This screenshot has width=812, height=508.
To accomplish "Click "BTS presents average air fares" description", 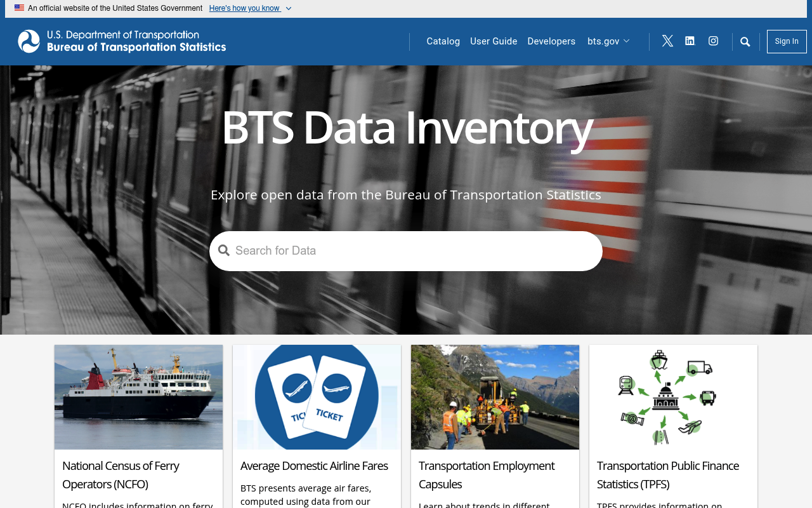I will [x=307, y=495].
